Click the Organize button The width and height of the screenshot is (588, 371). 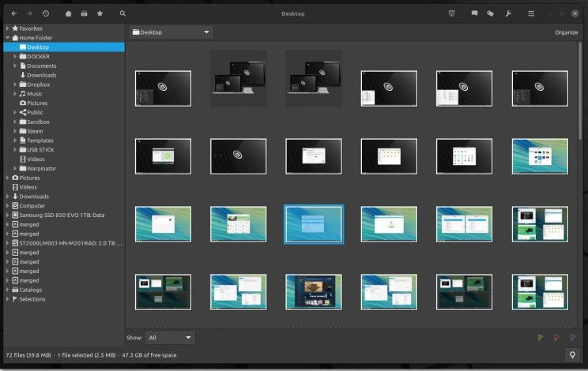[x=566, y=32]
